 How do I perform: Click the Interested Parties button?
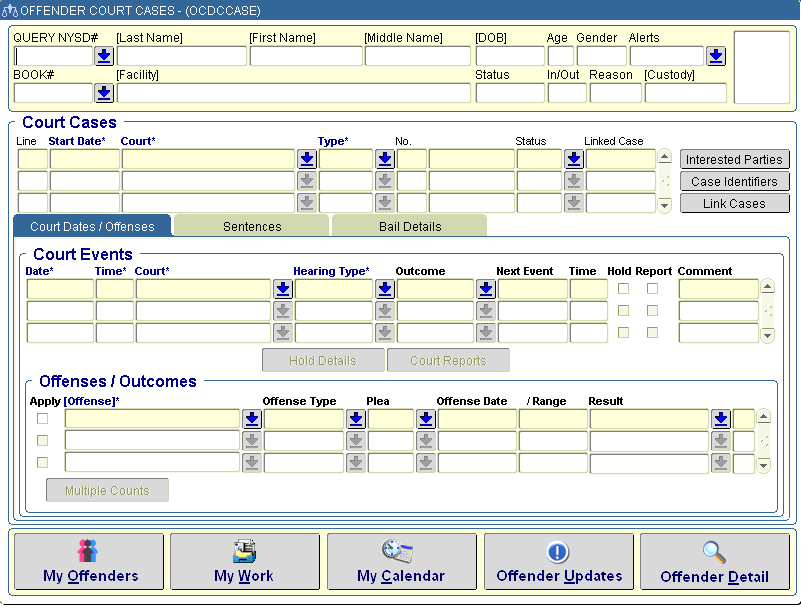tap(734, 160)
